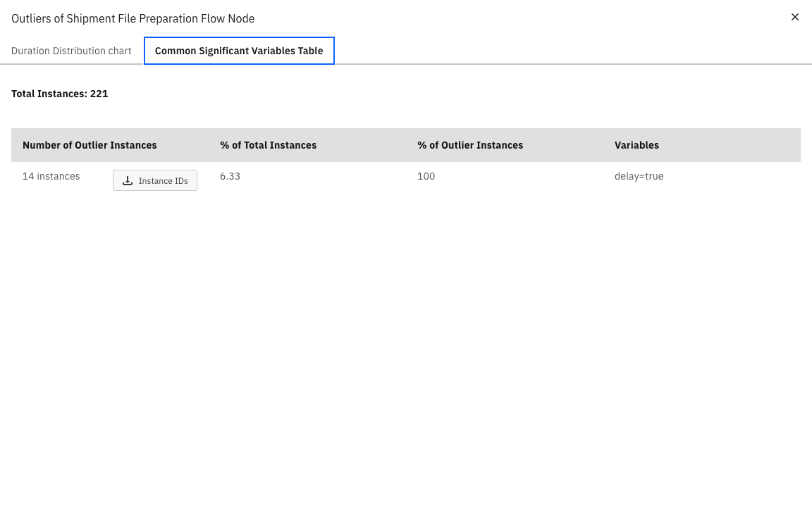812x524 pixels.
Task: Select the % of Total Instances column header
Action: click(268, 145)
